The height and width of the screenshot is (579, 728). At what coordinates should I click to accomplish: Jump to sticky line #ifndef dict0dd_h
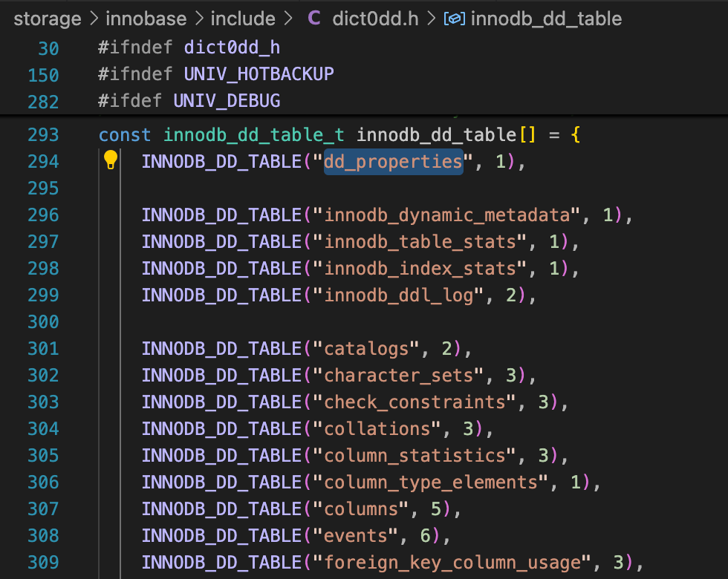pos(189,48)
